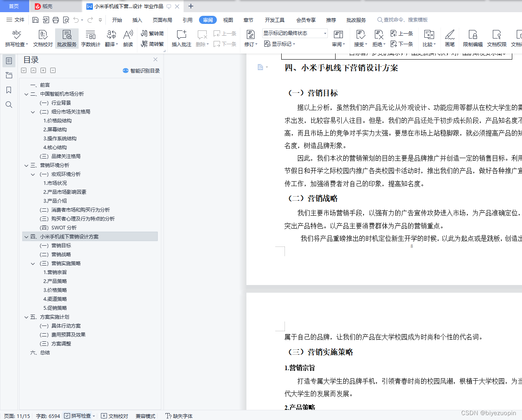Click the print preview icon
The height and width of the screenshot is (420, 522).
(x=66, y=20)
